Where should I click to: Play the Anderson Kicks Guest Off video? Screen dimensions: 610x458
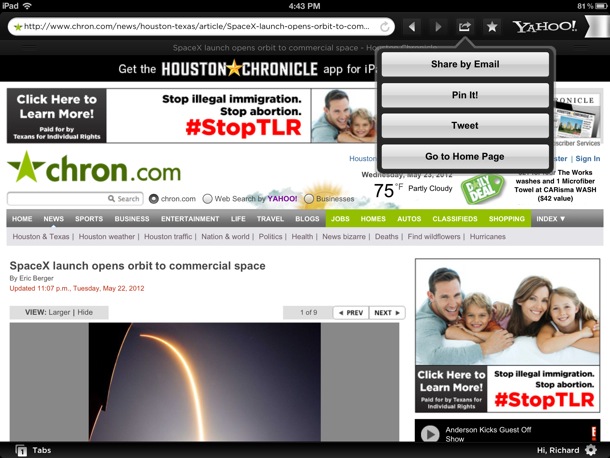point(430,433)
